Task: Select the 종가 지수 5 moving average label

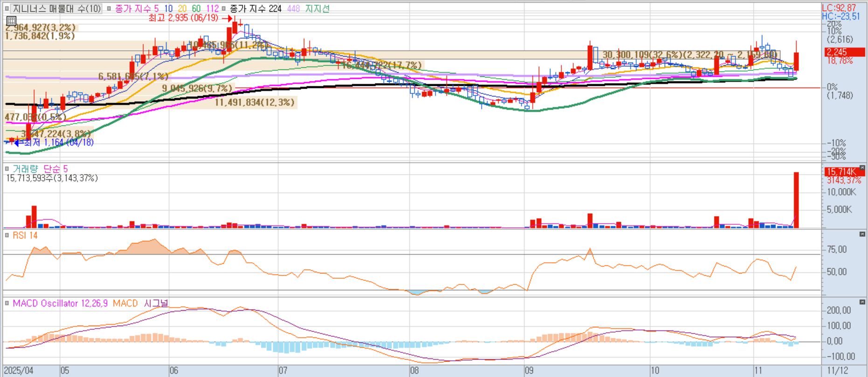Action: click(x=137, y=8)
